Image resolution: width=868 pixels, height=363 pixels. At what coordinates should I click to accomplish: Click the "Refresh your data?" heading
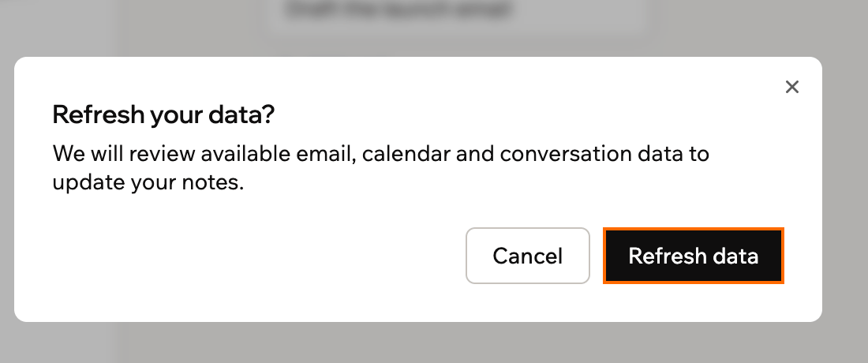pos(163,115)
